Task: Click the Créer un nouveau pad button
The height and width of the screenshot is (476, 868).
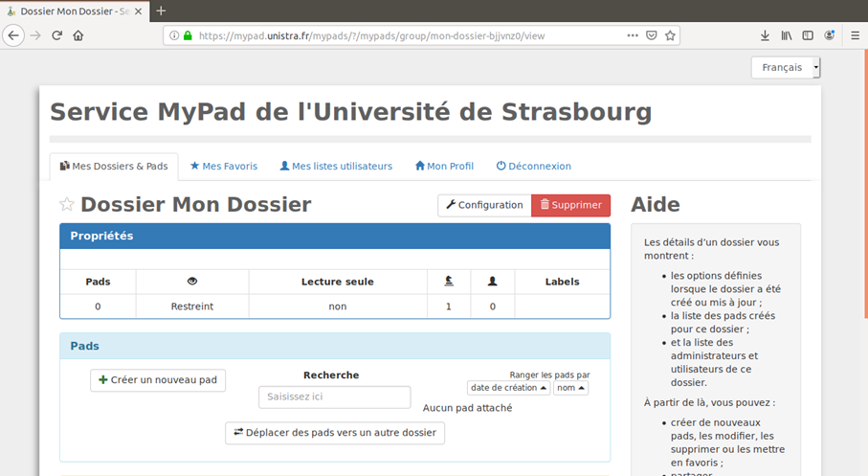Action: (x=158, y=380)
